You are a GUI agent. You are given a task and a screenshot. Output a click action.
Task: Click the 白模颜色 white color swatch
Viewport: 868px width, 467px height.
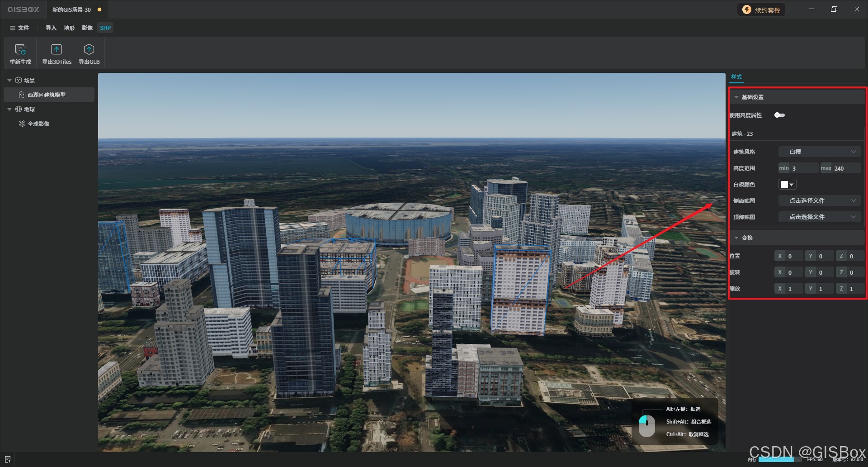pyautogui.click(x=784, y=184)
